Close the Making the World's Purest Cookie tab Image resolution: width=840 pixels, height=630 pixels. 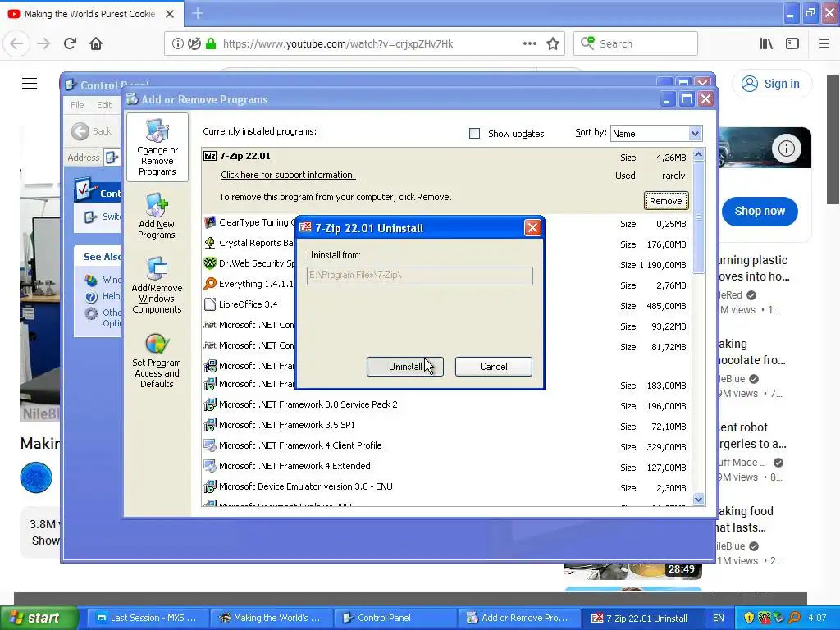click(x=170, y=14)
